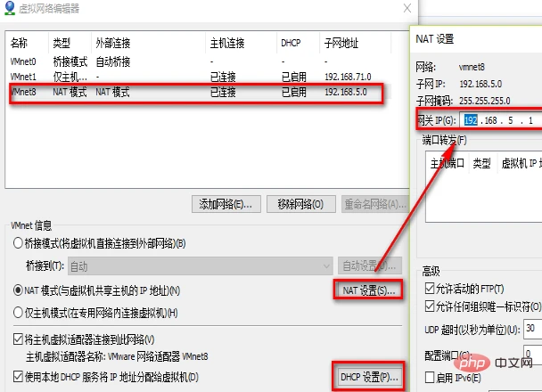This screenshot has height=392, width=542.
Task: Expand the 桥接到 dropdown list
Action: tap(324, 265)
